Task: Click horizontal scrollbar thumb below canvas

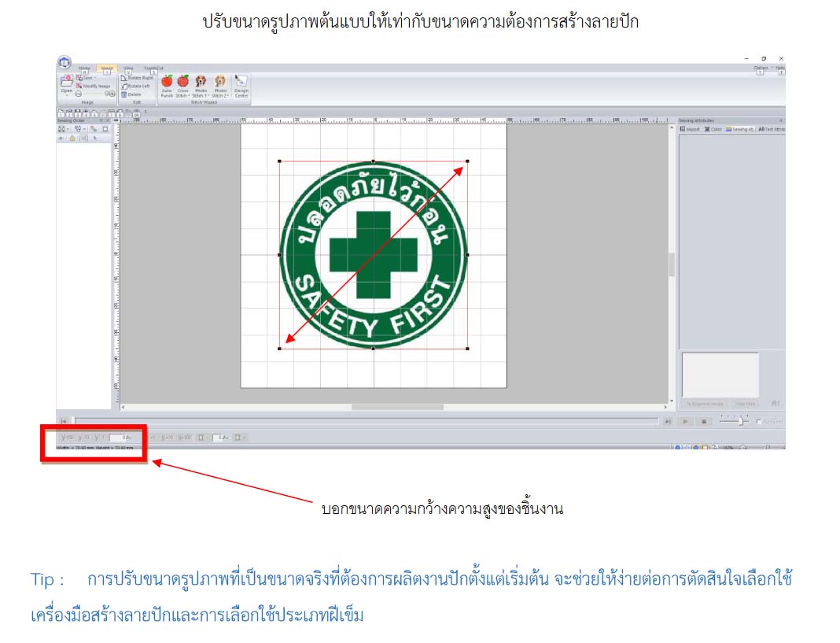Action: click(x=397, y=408)
